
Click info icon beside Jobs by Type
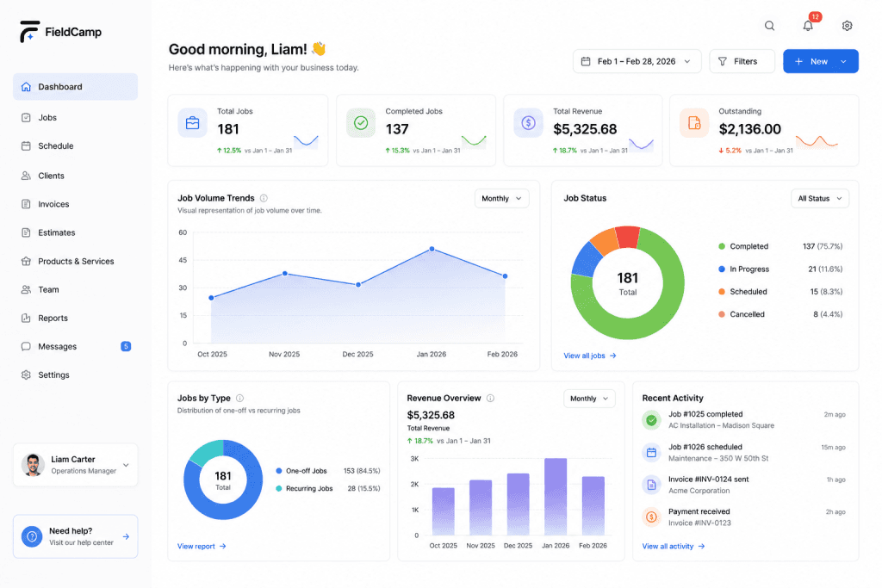(239, 398)
